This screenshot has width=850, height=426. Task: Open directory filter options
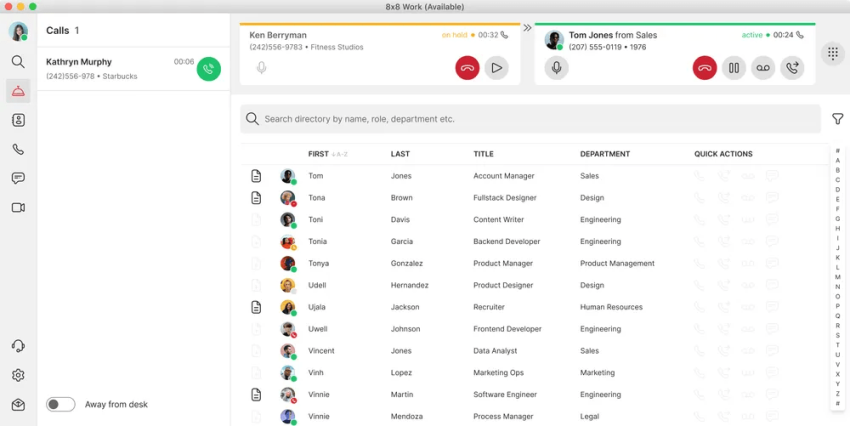point(838,119)
